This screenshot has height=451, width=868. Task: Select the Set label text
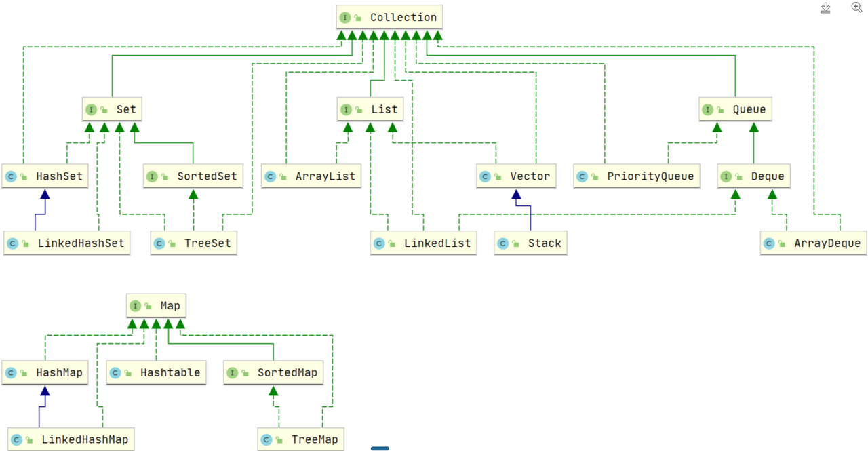[x=126, y=109]
